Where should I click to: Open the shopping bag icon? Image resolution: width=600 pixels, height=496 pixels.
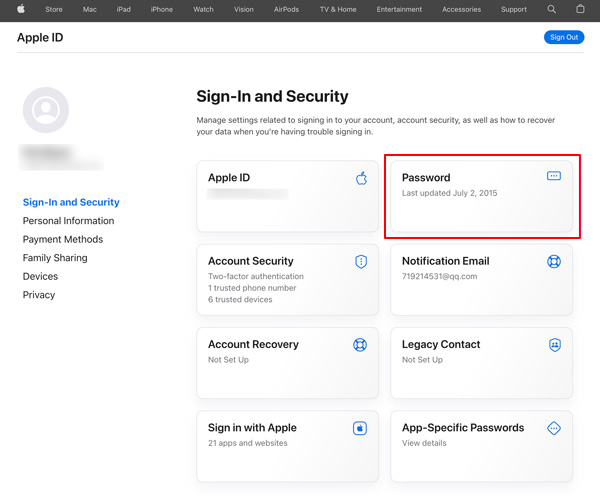click(580, 9)
